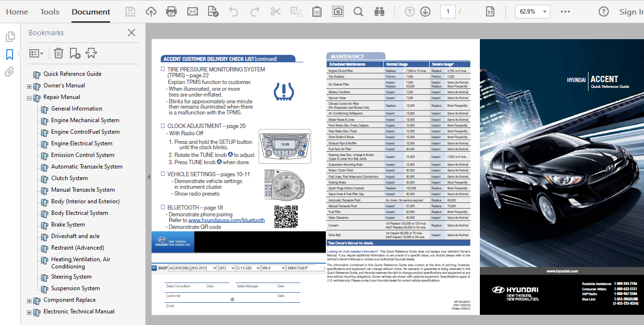The width and height of the screenshot is (644, 325).
Task: Add a new bookmark icon
Action: point(75,53)
